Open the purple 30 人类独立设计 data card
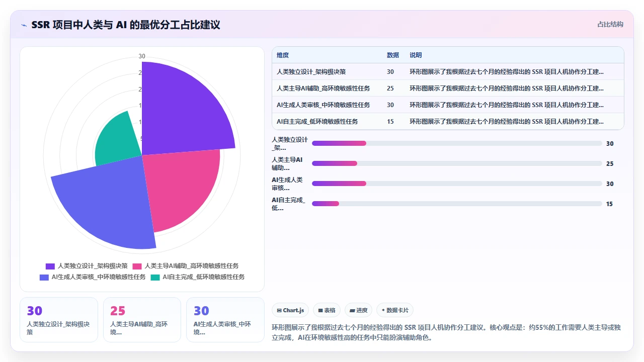Image resolution: width=644 pixels, height=362 pixels. (59, 320)
